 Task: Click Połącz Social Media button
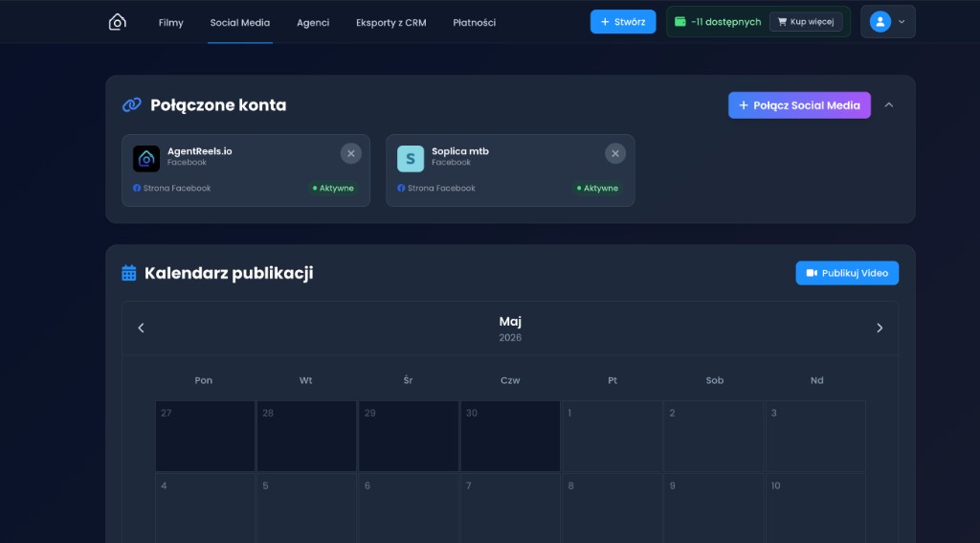799,105
